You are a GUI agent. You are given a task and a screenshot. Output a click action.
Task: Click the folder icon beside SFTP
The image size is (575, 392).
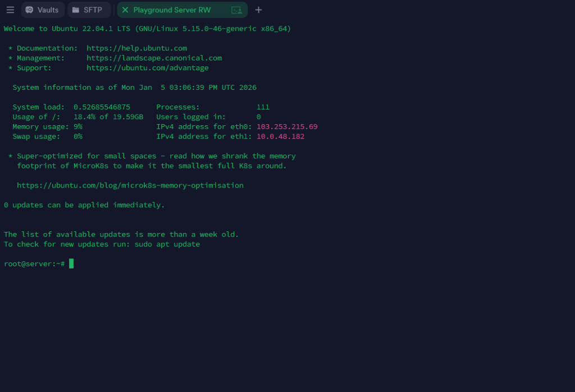pyautogui.click(x=76, y=10)
